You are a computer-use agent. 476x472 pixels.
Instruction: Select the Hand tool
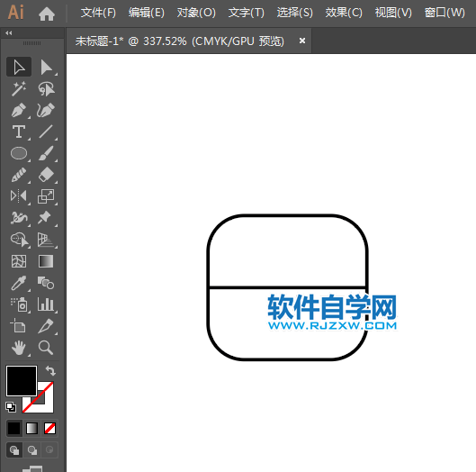point(19,348)
